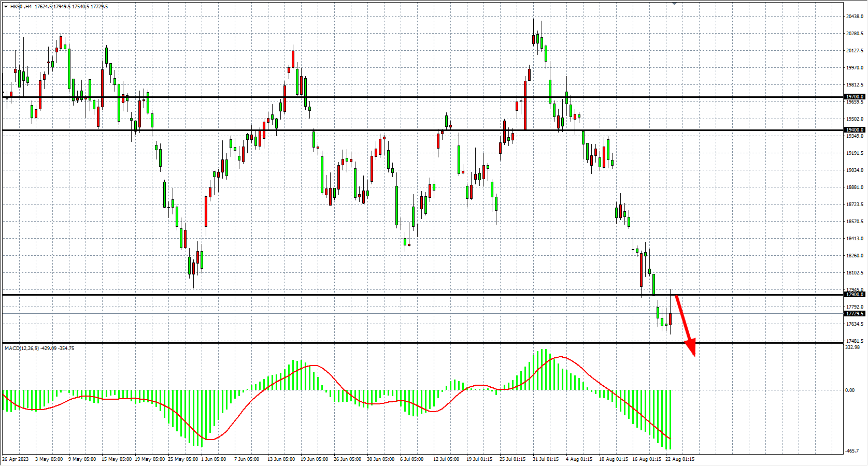
Task: Click the 19400.0 price level tag
Action: [855, 130]
